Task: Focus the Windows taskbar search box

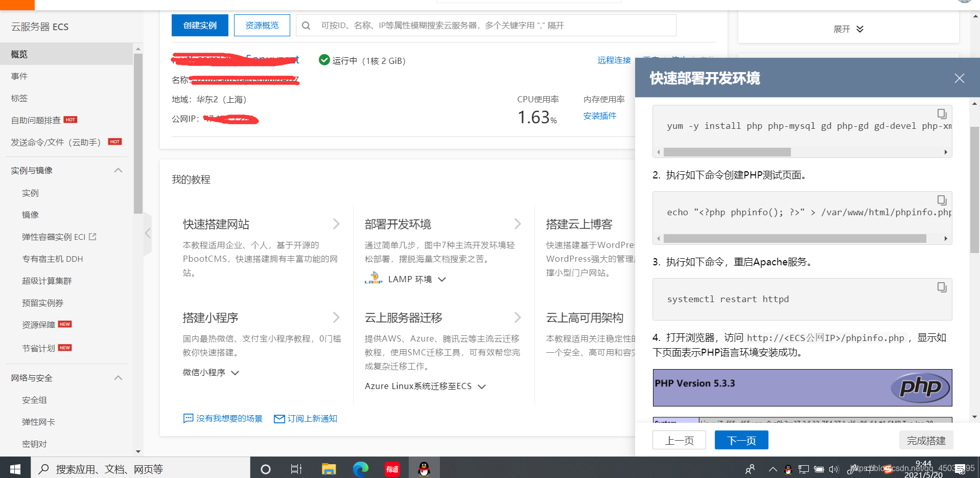Action: 141,469
